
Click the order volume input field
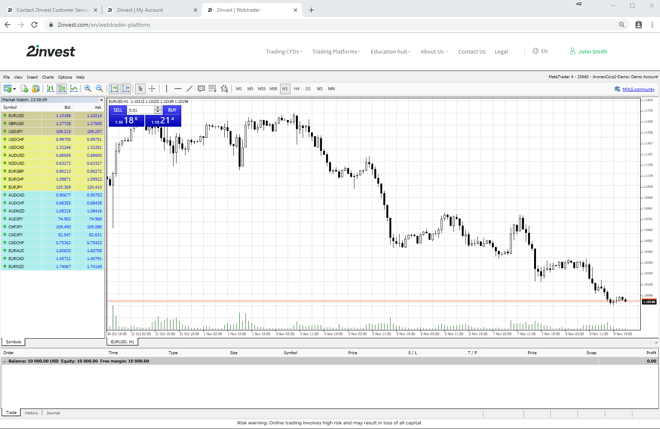tap(141, 110)
